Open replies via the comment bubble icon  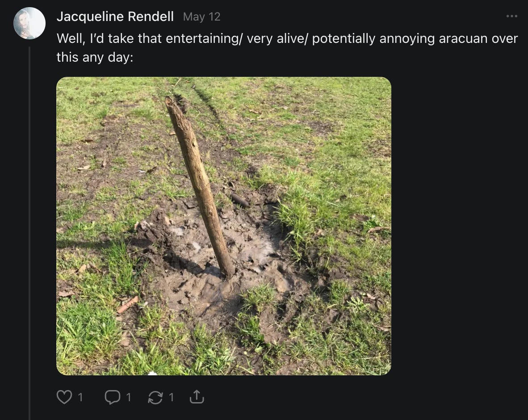coord(112,397)
